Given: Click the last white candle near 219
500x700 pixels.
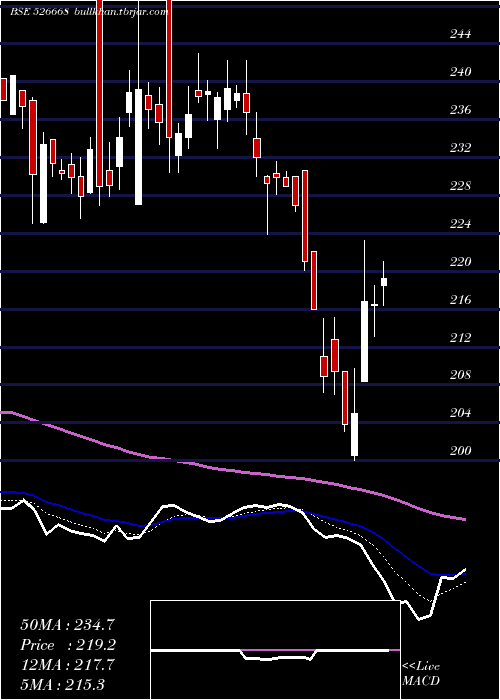Looking at the screenshot, I should 383,282.
